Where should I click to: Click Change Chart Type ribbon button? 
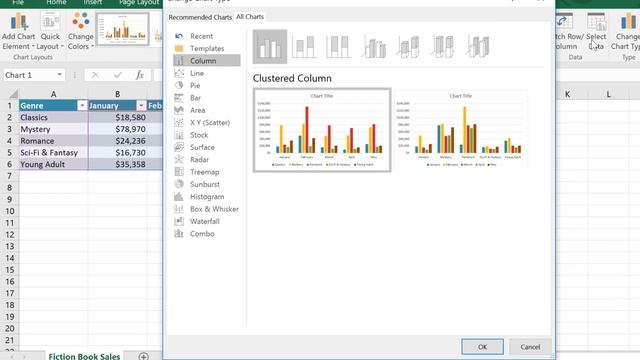click(x=625, y=31)
